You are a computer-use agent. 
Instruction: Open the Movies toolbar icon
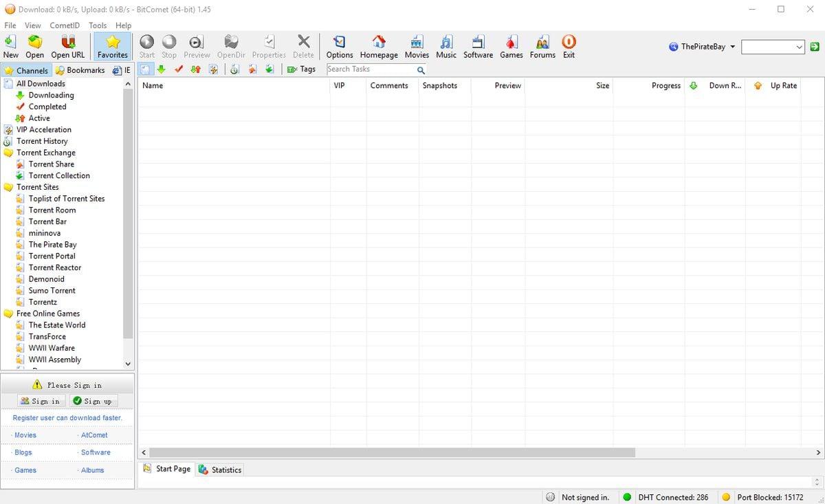[x=417, y=47]
